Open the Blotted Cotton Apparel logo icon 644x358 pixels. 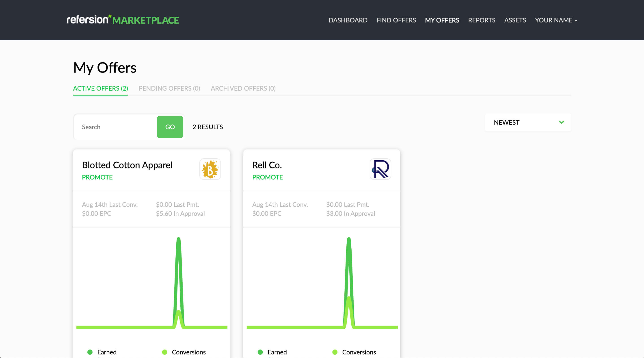(x=210, y=169)
